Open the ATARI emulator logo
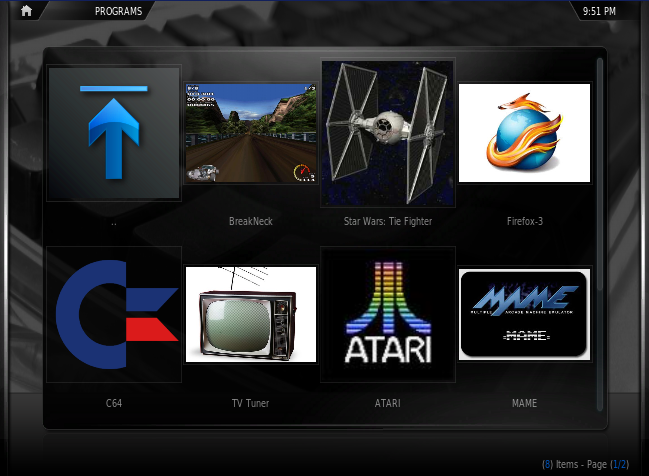The image size is (649, 476). [388, 315]
